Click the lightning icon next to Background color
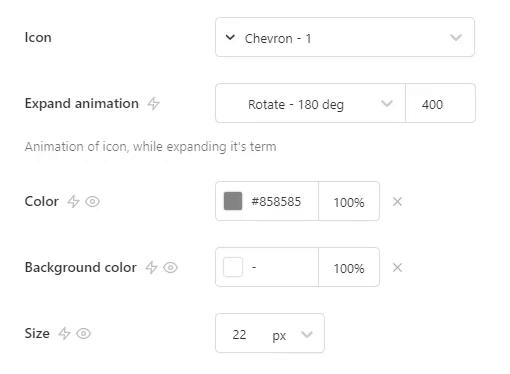The image size is (510, 374). [151, 267]
